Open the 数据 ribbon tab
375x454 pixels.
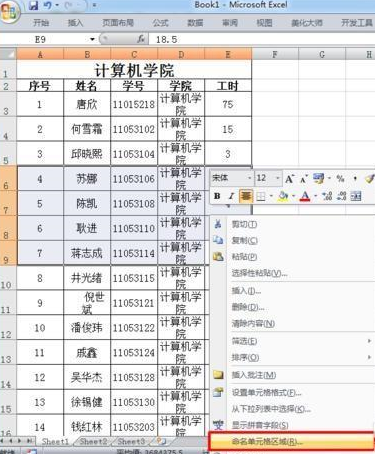tap(195, 23)
